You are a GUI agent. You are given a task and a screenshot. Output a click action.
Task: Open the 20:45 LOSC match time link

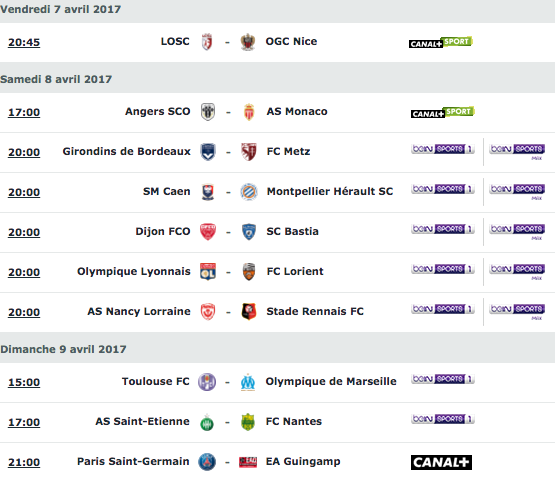(x=24, y=42)
